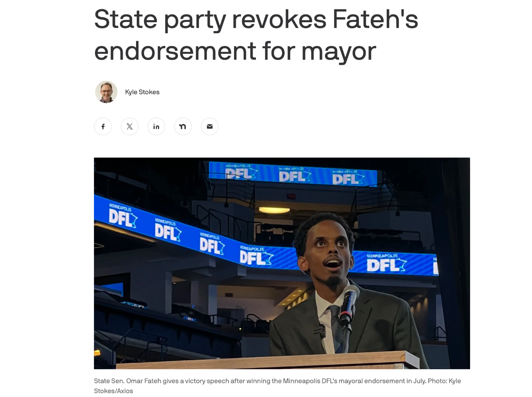Share the article via email icon
532x397 pixels.
tap(210, 127)
